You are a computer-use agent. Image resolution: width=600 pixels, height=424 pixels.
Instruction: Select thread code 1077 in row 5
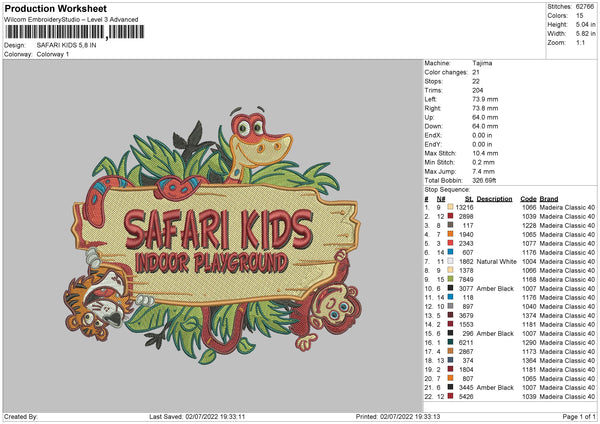(529, 243)
